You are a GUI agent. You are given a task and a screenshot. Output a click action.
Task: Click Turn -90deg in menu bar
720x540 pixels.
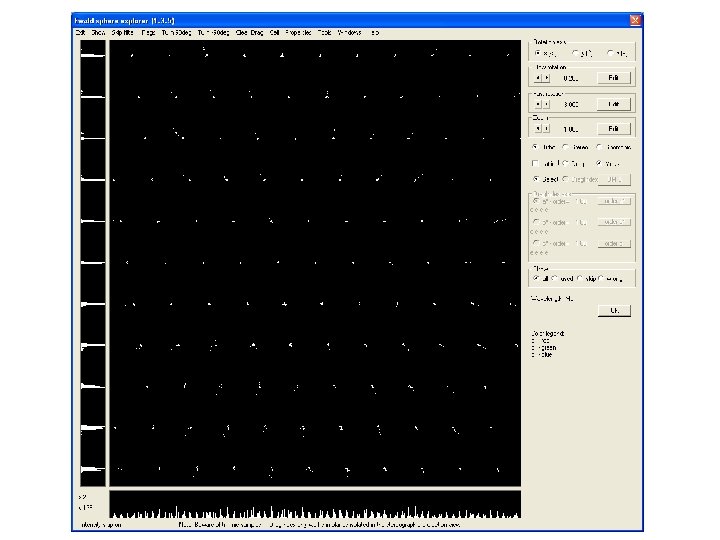[x=214, y=33]
